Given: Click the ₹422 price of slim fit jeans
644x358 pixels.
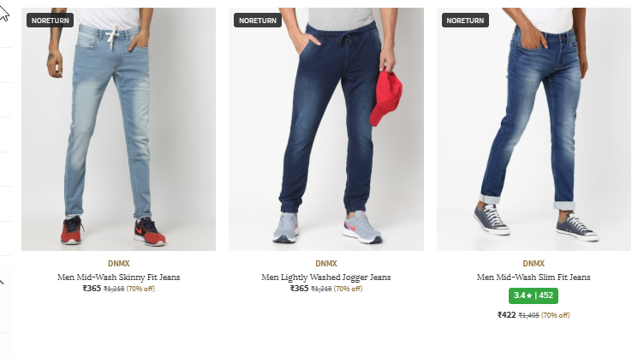Looking at the screenshot, I should pyautogui.click(x=506, y=315).
